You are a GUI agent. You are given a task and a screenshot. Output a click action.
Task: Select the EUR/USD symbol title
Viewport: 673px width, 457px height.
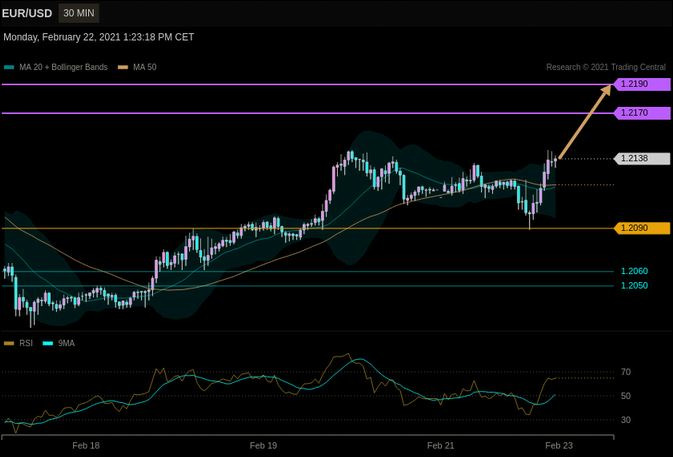[27, 13]
